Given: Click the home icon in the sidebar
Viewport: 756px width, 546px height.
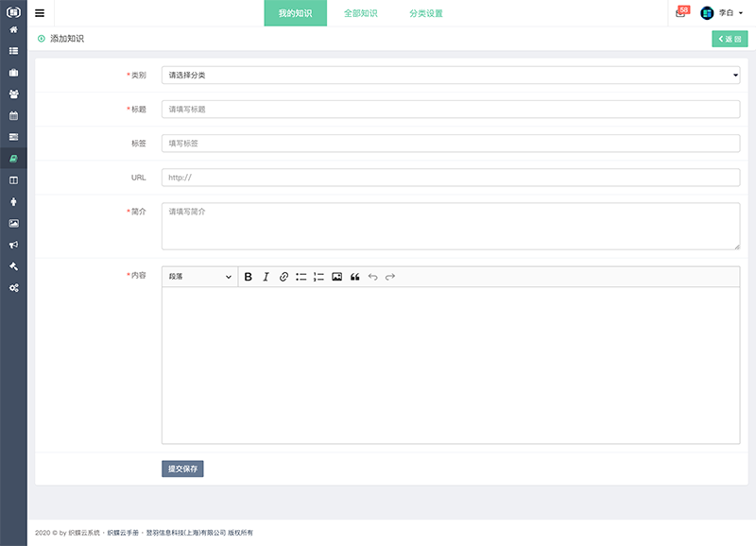Looking at the screenshot, I should [x=13, y=29].
